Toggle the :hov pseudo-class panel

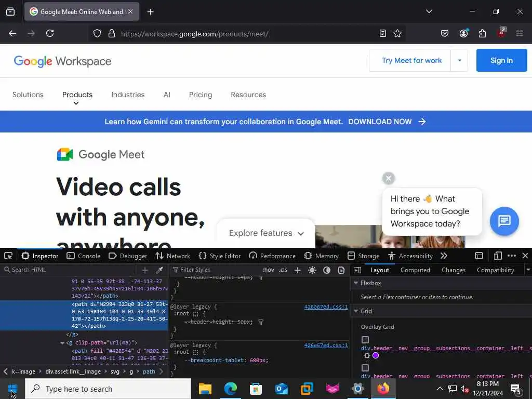tap(269, 270)
